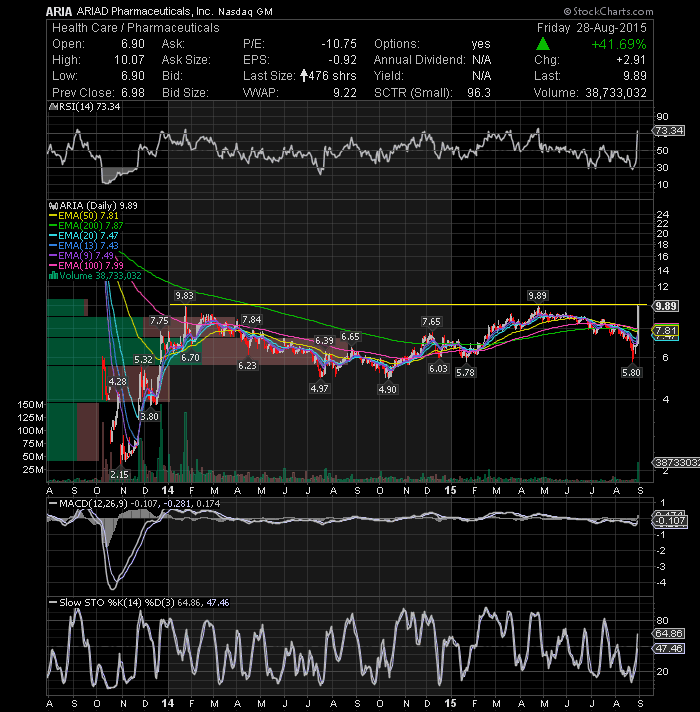
Task: Click the SCTR (Small) value 96.3
Action: 479,93
